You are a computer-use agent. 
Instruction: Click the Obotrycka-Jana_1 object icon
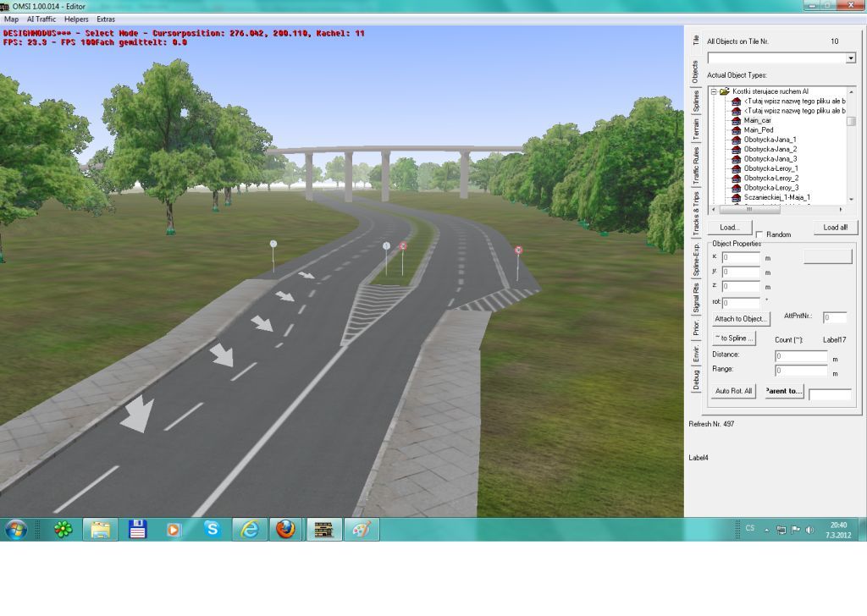click(x=737, y=140)
